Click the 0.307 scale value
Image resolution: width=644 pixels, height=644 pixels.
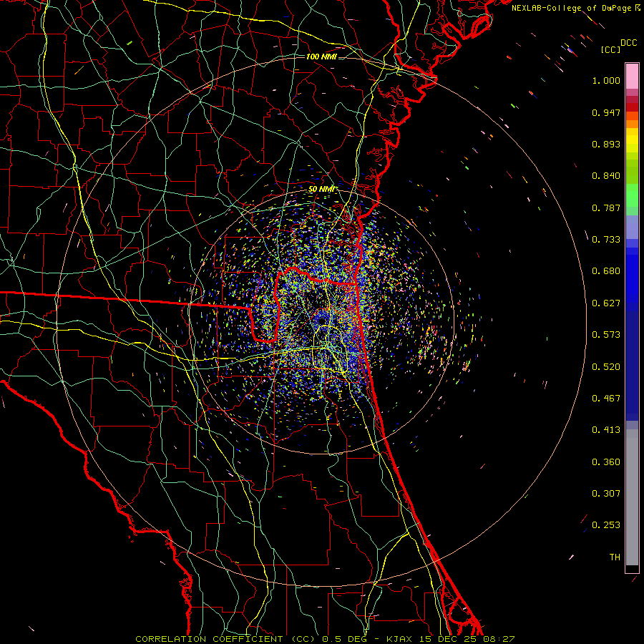[606, 494]
